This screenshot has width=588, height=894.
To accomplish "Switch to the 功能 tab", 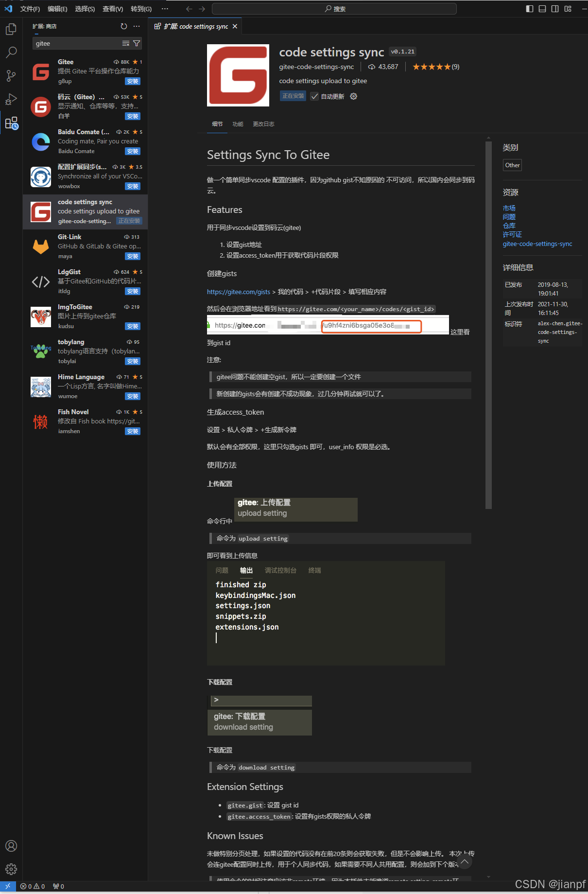I will pyautogui.click(x=238, y=124).
